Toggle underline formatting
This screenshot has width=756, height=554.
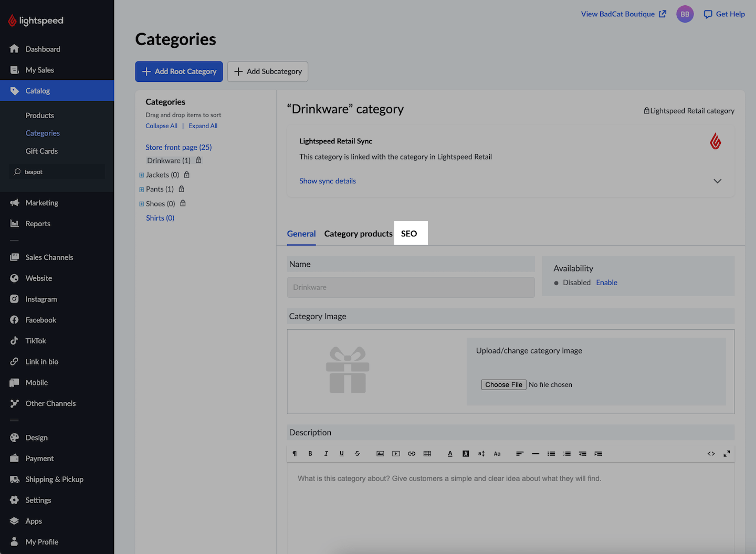342,454
